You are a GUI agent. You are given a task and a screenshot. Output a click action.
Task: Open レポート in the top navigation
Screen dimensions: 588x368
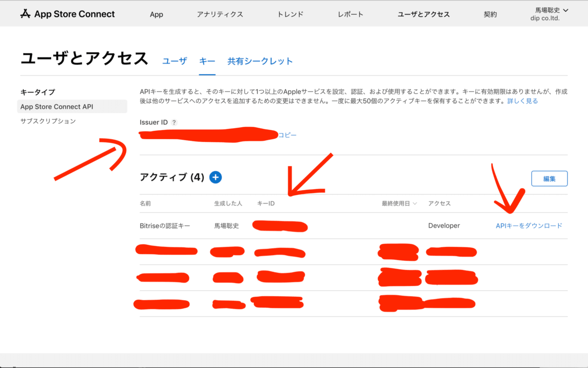click(351, 14)
